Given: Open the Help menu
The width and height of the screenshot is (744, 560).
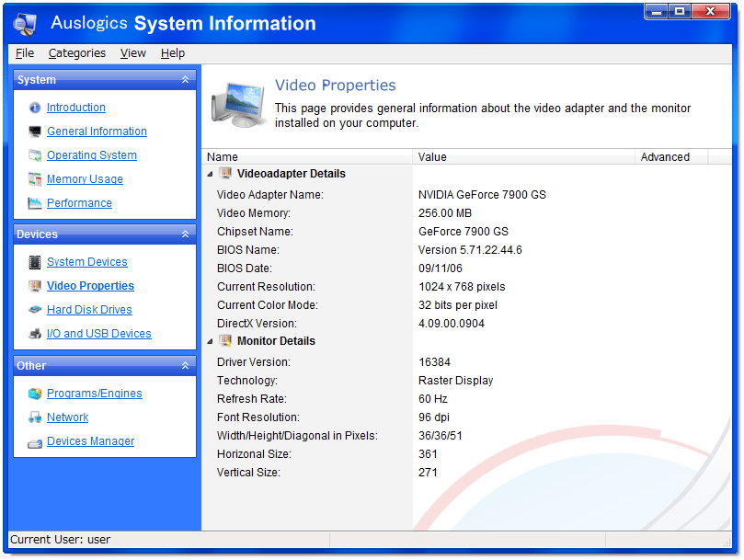Looking at the screenshot, I should point(173,53).
